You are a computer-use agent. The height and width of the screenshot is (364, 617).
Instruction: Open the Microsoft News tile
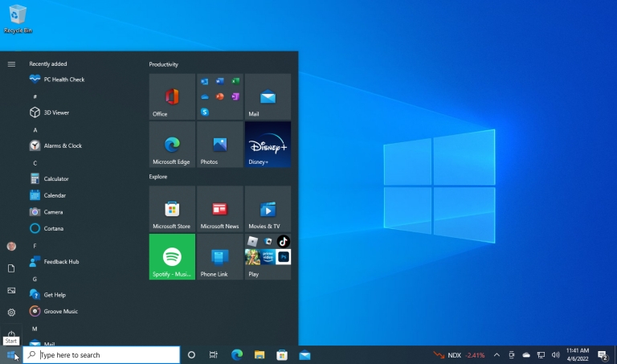220,209
